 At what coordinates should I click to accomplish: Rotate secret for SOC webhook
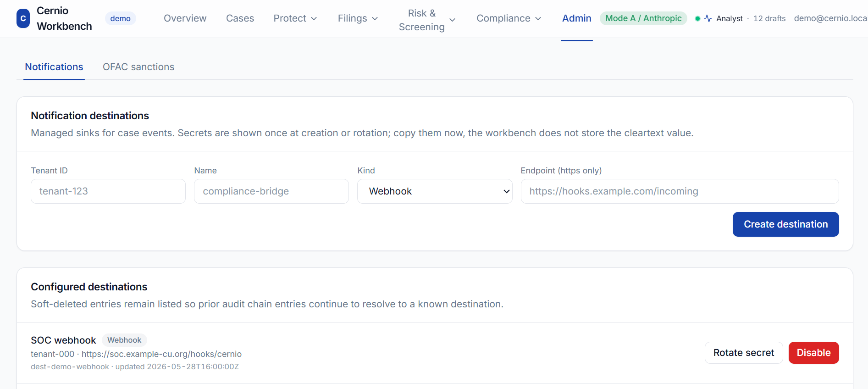click(743, 353)
